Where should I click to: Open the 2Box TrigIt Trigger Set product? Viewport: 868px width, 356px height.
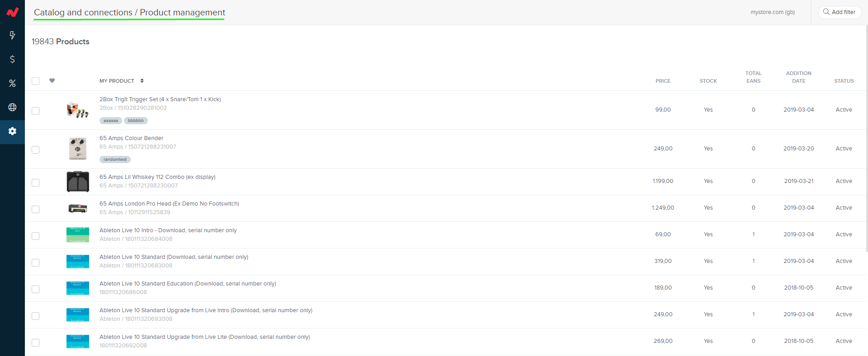160,99
